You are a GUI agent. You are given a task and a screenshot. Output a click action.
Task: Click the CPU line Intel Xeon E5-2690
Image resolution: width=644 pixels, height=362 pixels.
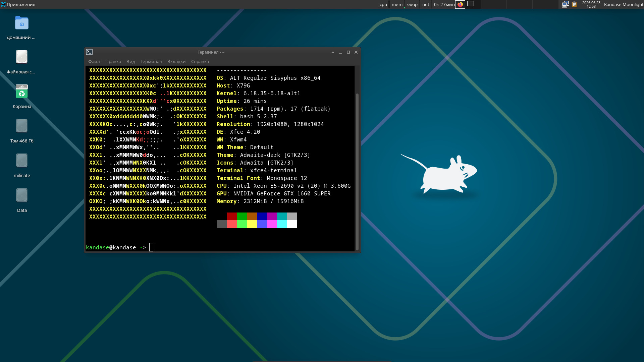(283, 186)
